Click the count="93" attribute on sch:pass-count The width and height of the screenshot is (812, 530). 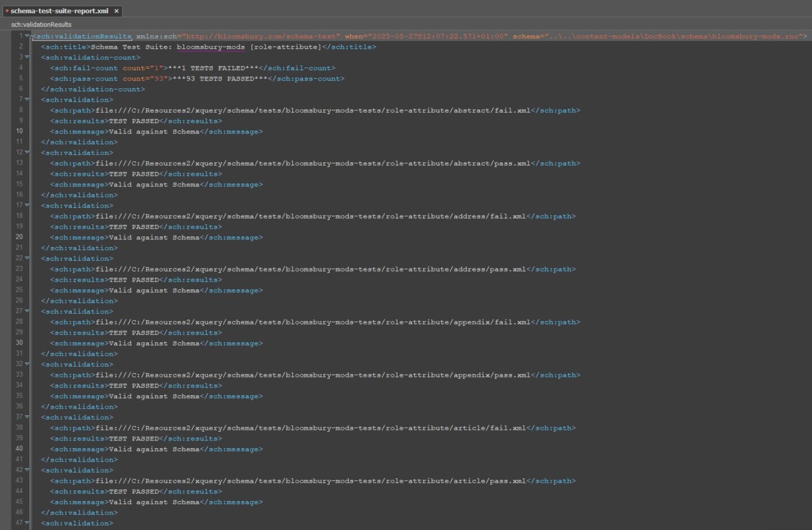pos(145,79)
